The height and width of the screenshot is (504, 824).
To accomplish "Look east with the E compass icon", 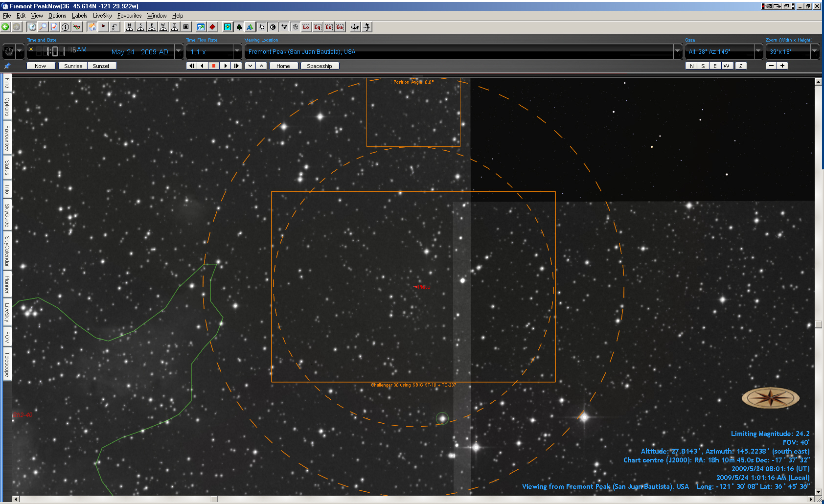I will (152, 27).
